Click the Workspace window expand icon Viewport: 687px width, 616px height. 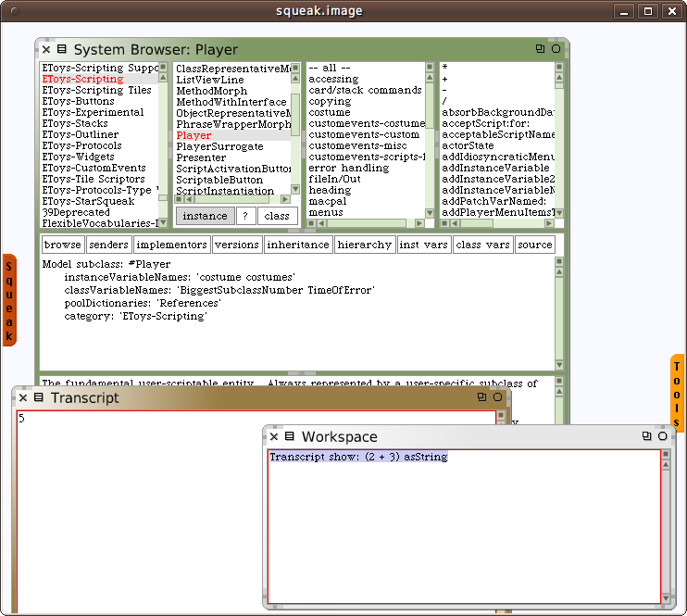(x=646, y=436)
